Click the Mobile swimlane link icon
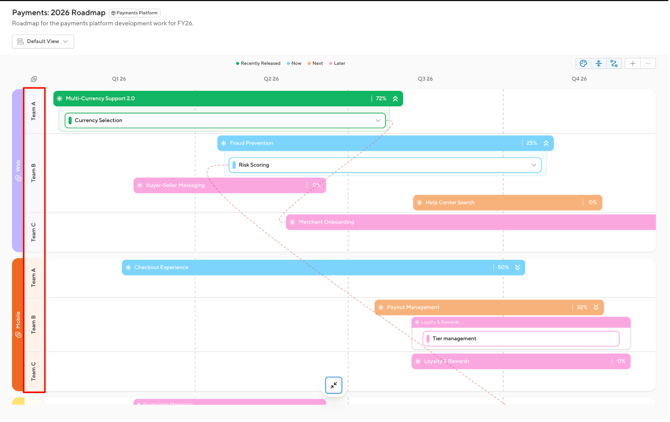The height and width of the screenshot is (422, 670). (x=18, y=335)
